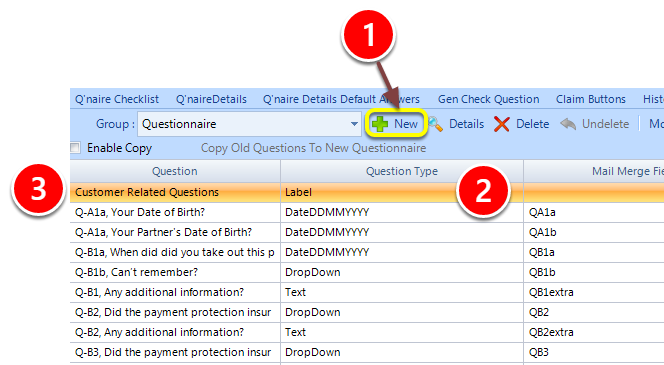664x365 pixels.
Task: Click the Undelete arrow icon
Action: (x=568, y=124)
